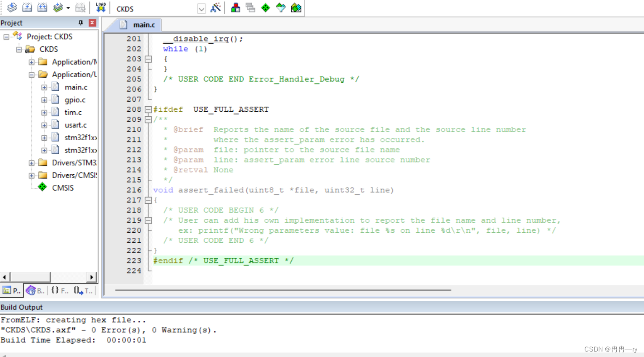Click the greyed-out Stop Build icon
The image size is (644, 357).
pyautogui.click(x=80, y=8)
